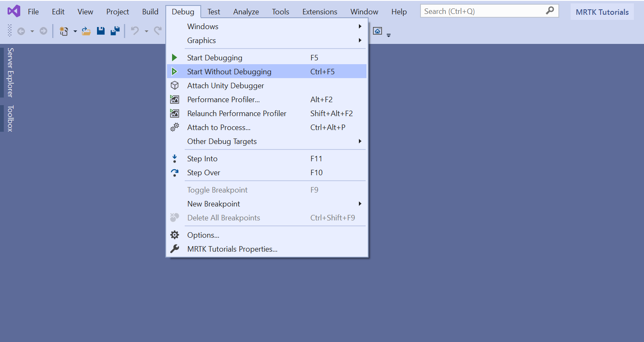
Task: Open the Analyze menu
Action: click(246, 12)
